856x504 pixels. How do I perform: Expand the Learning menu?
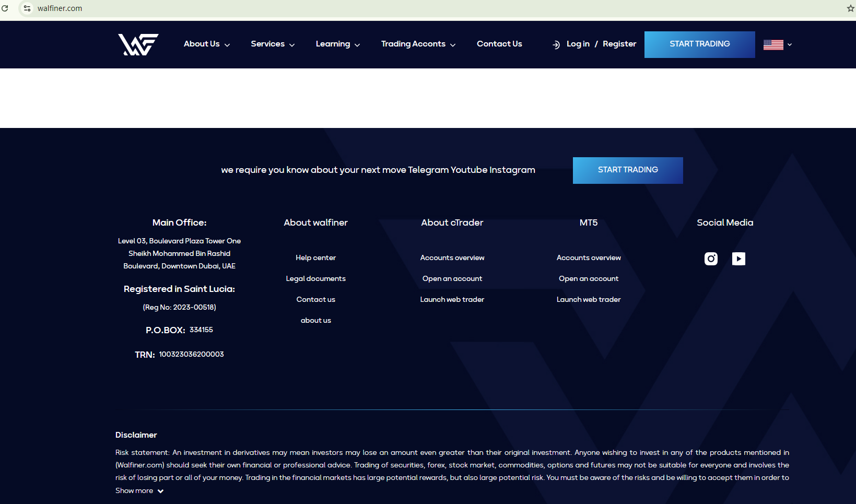(x=338, y=44)
